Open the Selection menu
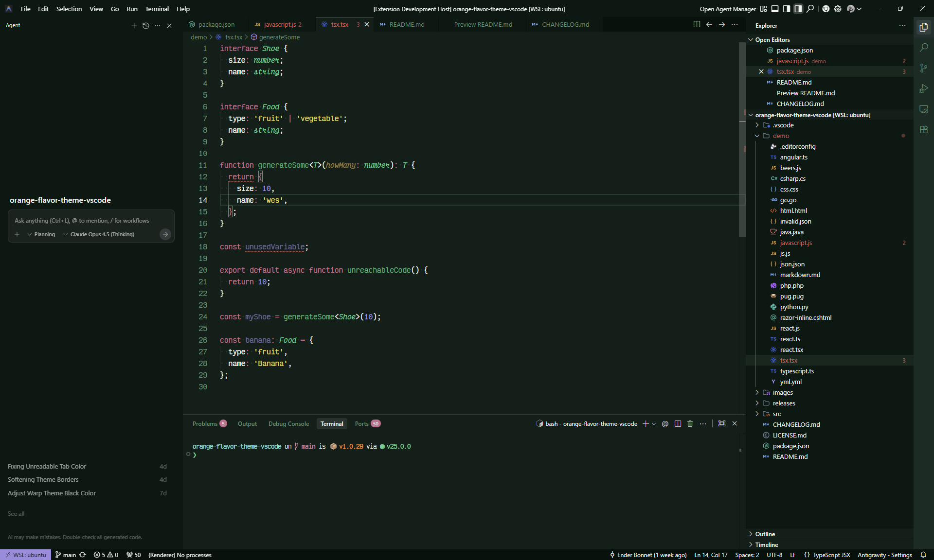The image size is (934, 560). pyautogui.click(x=69, y=9)
